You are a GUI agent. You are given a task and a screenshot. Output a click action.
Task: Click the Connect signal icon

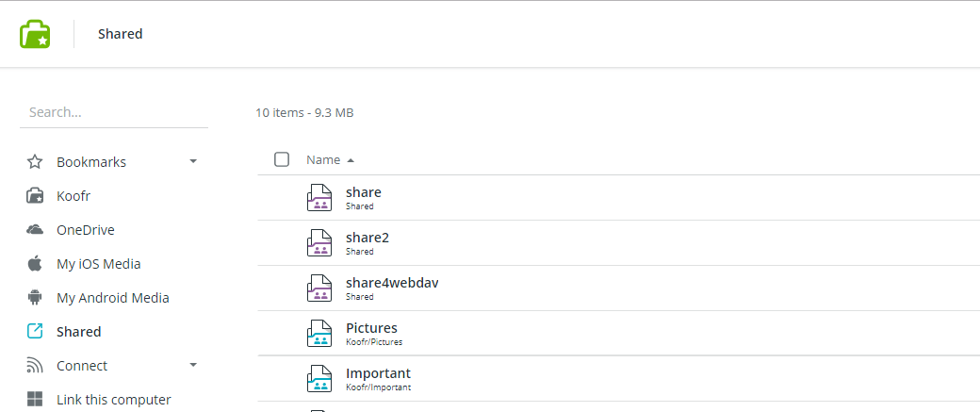[x=35, y=366]
